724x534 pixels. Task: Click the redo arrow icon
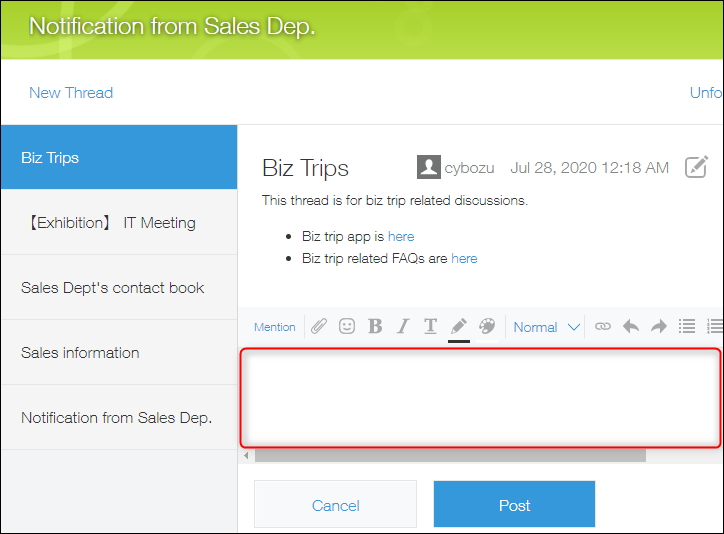pos(658,326)
